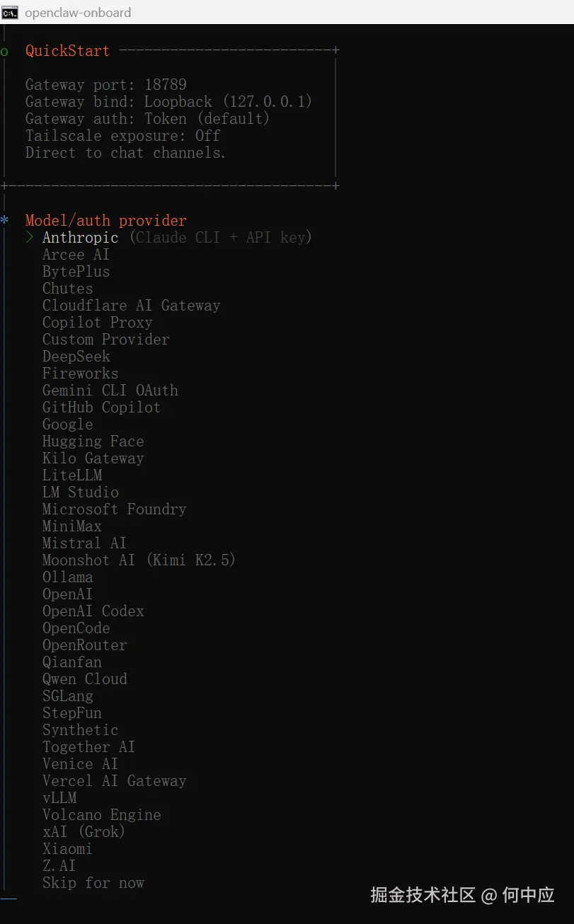Choose Cloudflare AI Gateway option

pos(131,306)
